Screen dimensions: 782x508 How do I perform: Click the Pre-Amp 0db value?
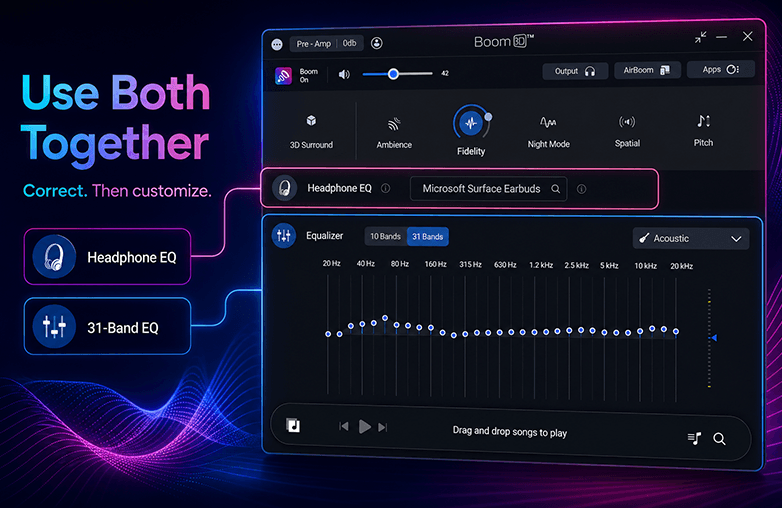tap(350, 43)
